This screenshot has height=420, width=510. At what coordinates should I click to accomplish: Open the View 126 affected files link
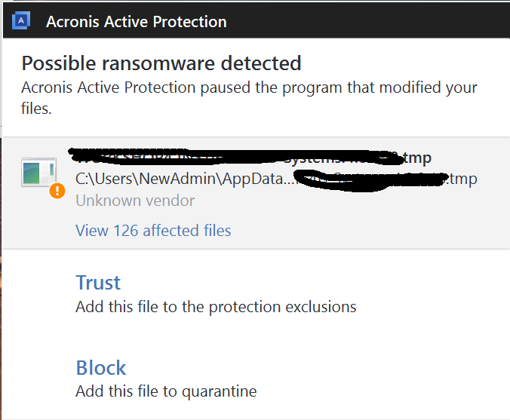click(x=153, y=231)
